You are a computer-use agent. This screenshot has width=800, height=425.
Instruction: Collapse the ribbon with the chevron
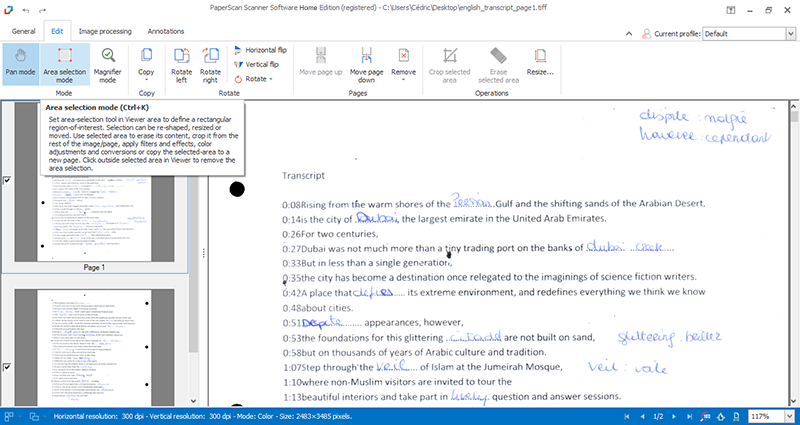pos(629,34)
